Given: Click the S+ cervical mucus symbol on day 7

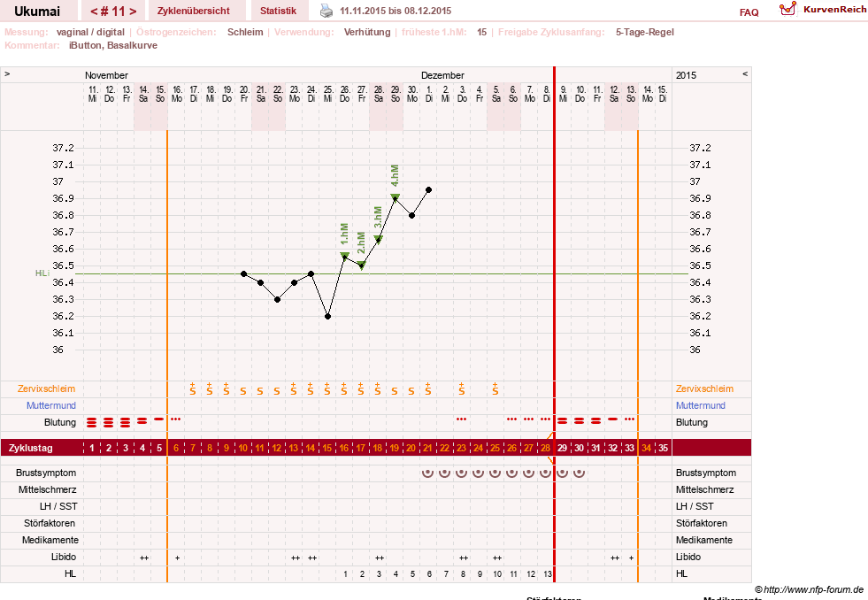Looking at the screenshot, I should point(193,388).
